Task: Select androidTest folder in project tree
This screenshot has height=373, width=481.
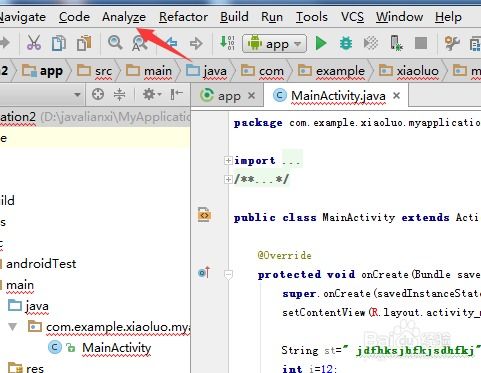Action: coord(41,264)
